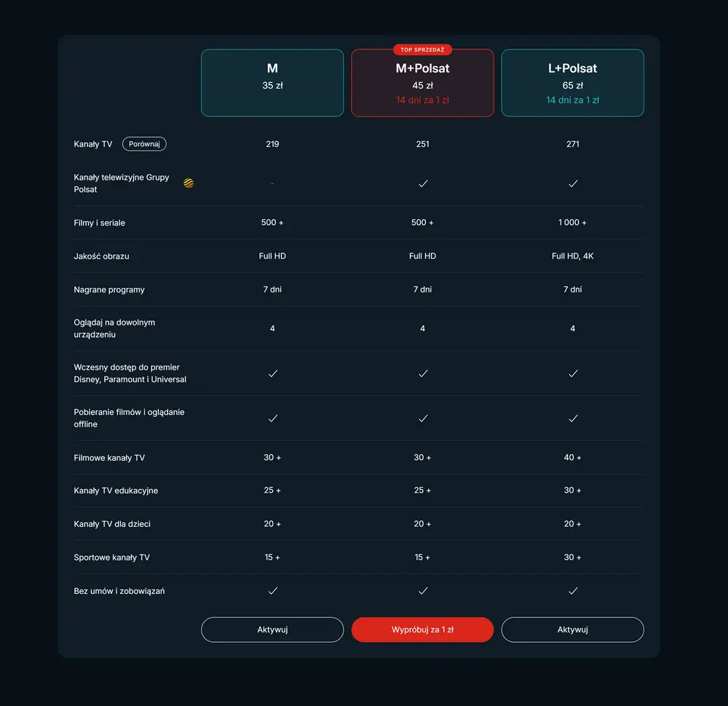
Task: Click the '1 000 +' films and series value
Action: pos(572,223)
